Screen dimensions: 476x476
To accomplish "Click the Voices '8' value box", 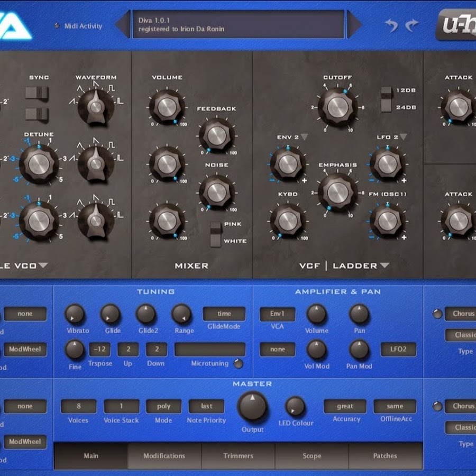I will click(x=79, y=406).
